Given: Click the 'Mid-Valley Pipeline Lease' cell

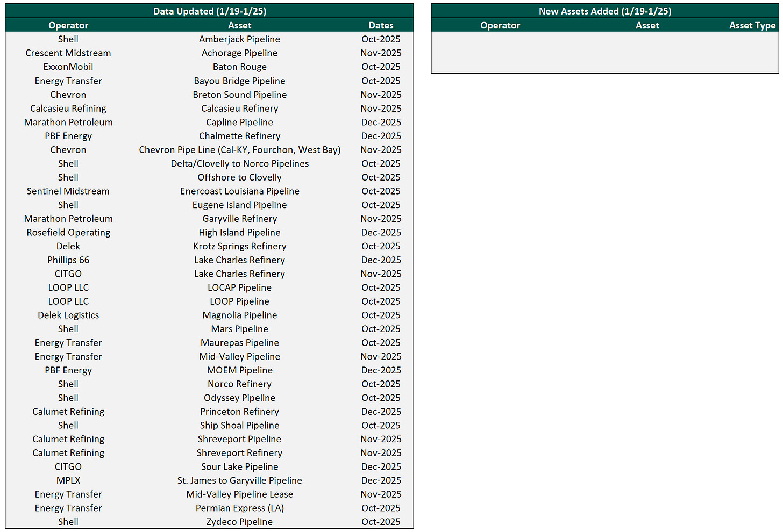Looking at the screenshot, I should [239, 494].
